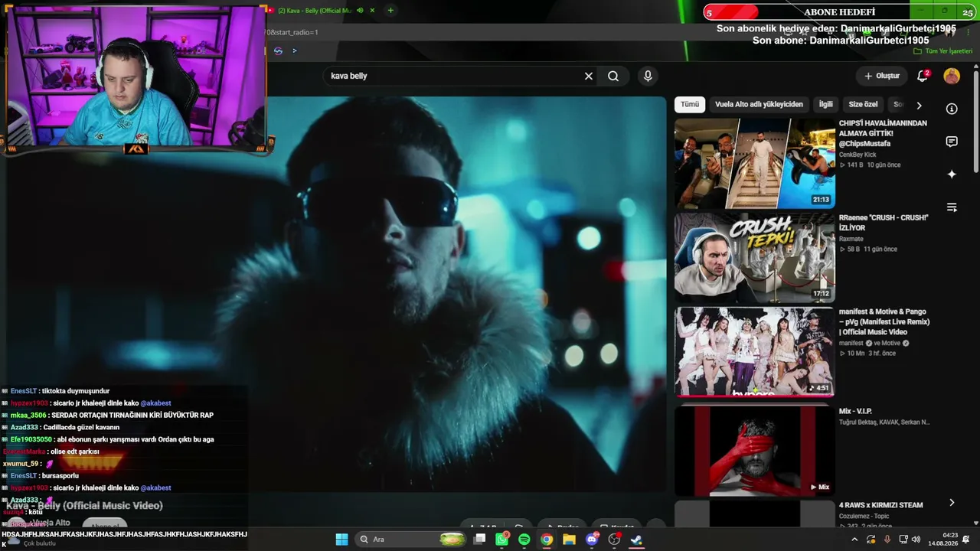Open Spotify from the taskbar
This screenshot has width=980, height=551.
(x=524, y=540)
